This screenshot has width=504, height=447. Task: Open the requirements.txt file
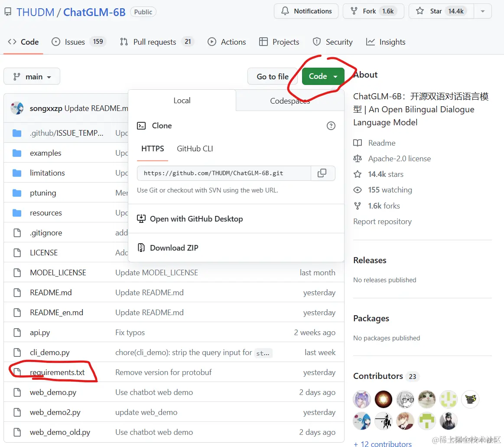pos(57,372)
